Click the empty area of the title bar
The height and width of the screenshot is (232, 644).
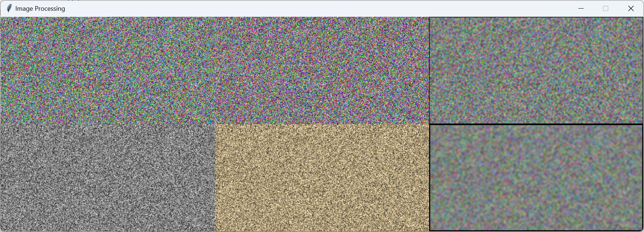(321, 8)
